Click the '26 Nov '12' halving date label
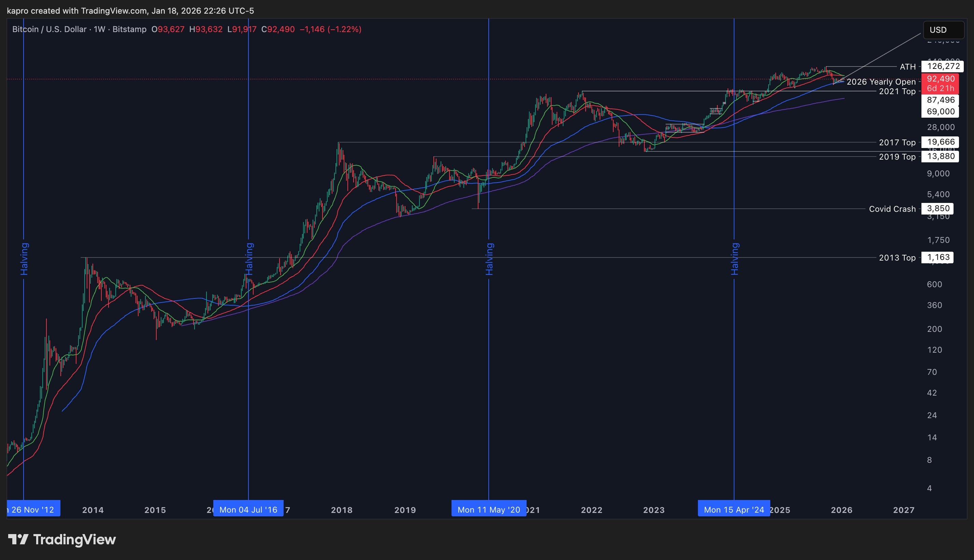The width and height of the screenshot is (974, 560). 33,510
